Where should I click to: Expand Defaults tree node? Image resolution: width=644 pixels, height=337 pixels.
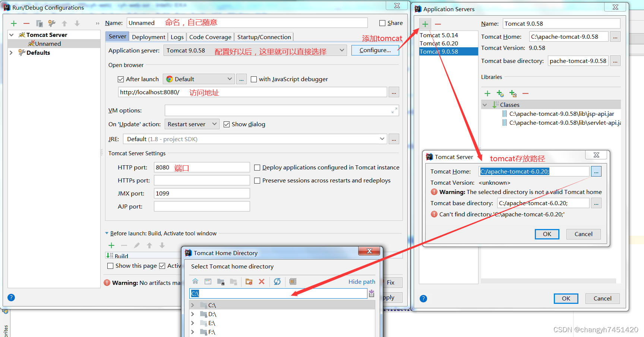click(11, 53)
